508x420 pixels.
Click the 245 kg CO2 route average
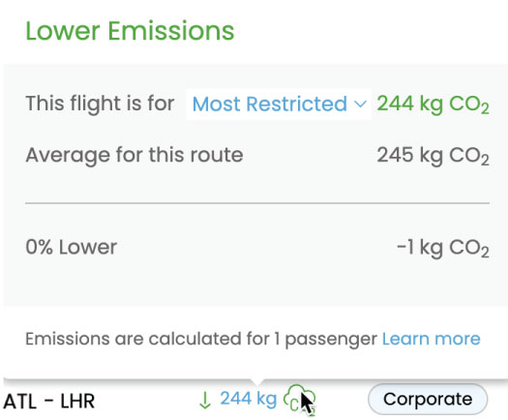[433, 156]
